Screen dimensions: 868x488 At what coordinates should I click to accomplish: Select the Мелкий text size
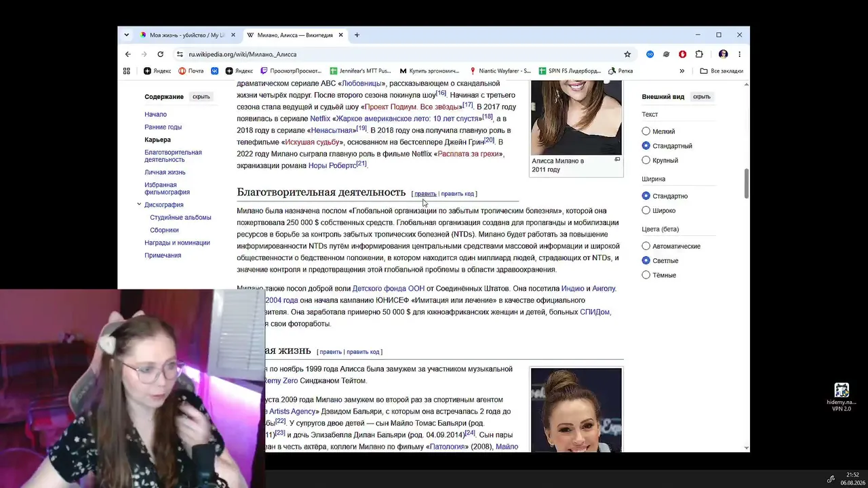(646, 131)
